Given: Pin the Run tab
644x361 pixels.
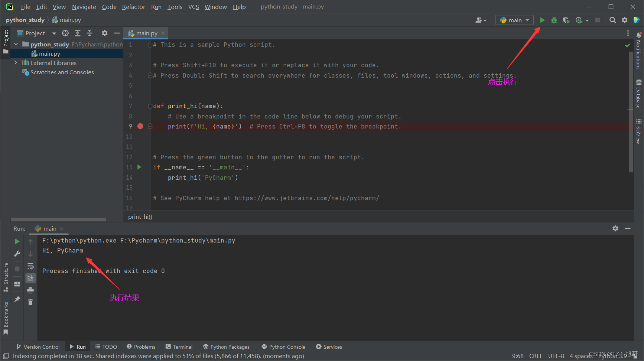Looking at the screenshot, I should point(17,299).
